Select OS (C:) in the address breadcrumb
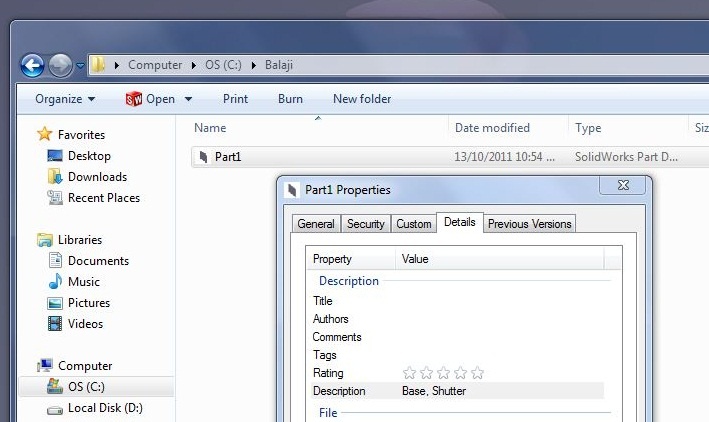 [x=223, y=65]
